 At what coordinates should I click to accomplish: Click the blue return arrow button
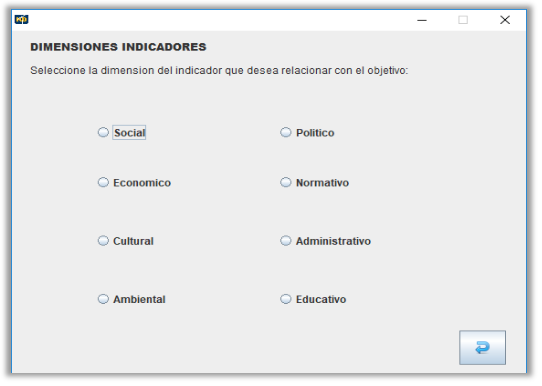tap(482, 348)
